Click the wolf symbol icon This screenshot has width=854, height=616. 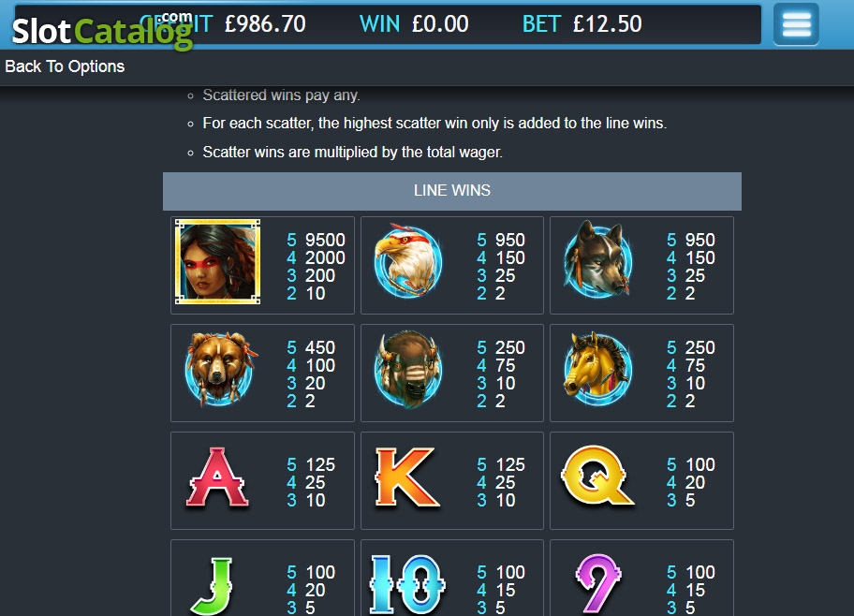coord(598,258)
